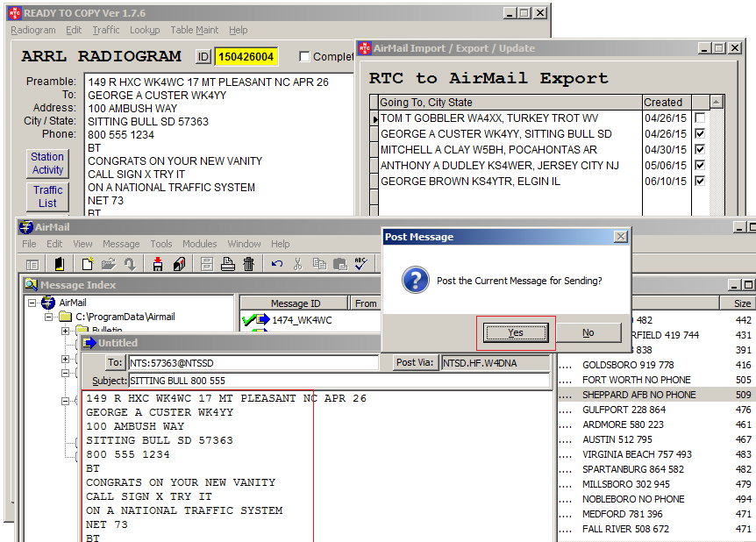The image size is (756, 542).
Task: Open the address book icon in AirMail toolbar
Action: (60, 264)
